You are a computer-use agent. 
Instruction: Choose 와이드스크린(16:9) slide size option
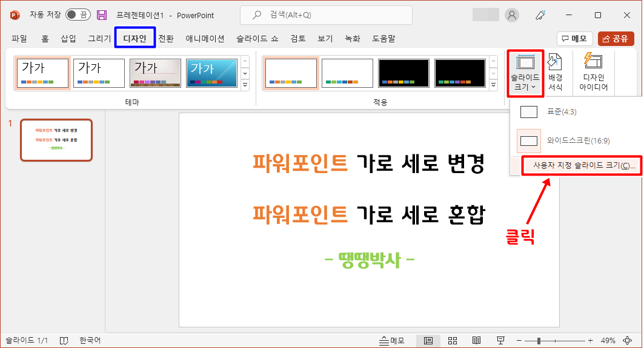[575, 141]
